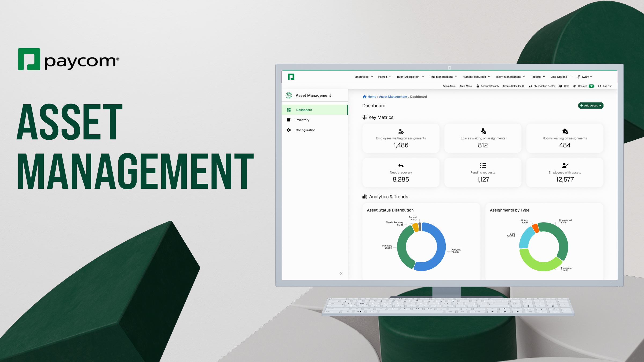Click the Dashboard grid icon in sidebar
644x362 pixels.
(289, 110)
